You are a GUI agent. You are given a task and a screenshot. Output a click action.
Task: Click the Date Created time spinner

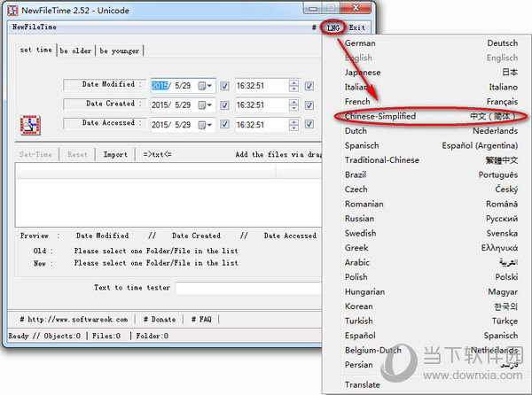pos(293,105)
